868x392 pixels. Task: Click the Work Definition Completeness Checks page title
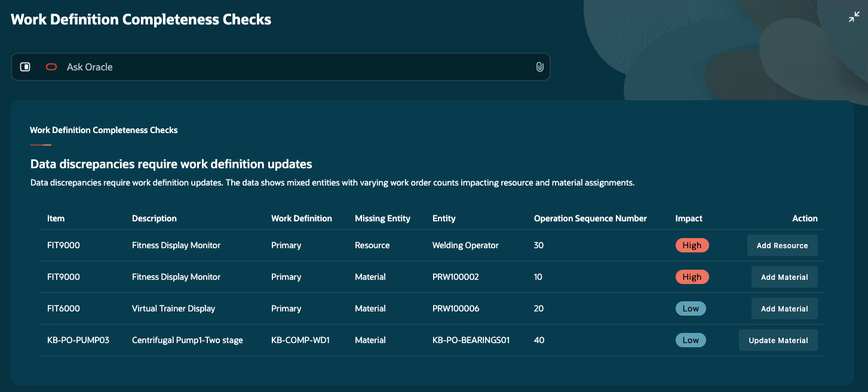point(141,19)
